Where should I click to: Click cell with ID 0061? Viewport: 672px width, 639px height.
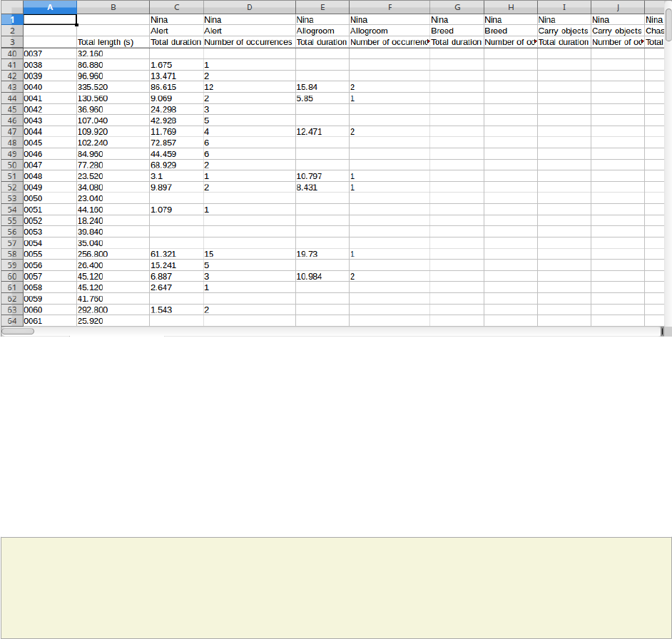pos(50,321)
